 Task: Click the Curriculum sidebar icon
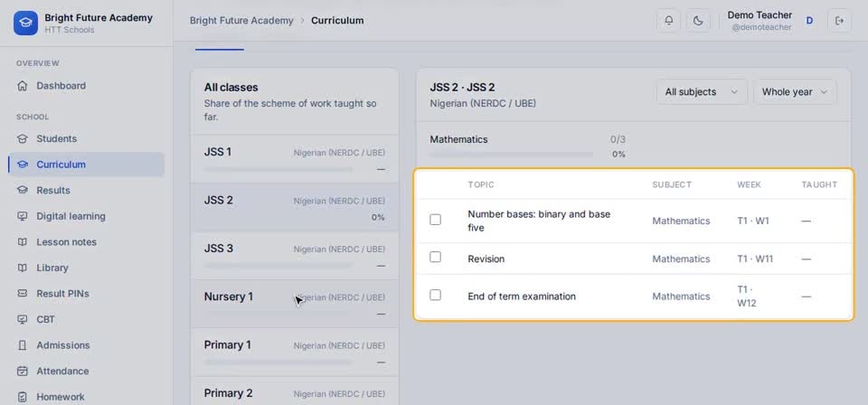point(22,165)
